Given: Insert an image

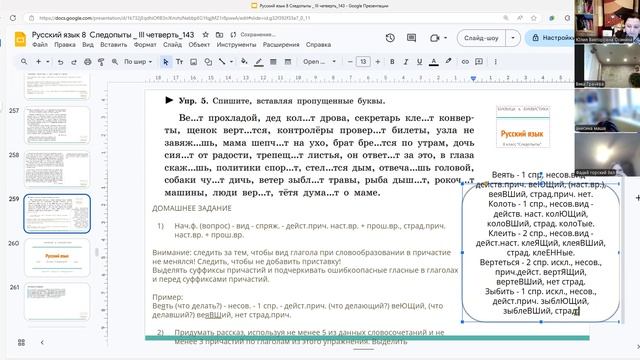Looking at the screenshot, I should (x=193, y=62).
